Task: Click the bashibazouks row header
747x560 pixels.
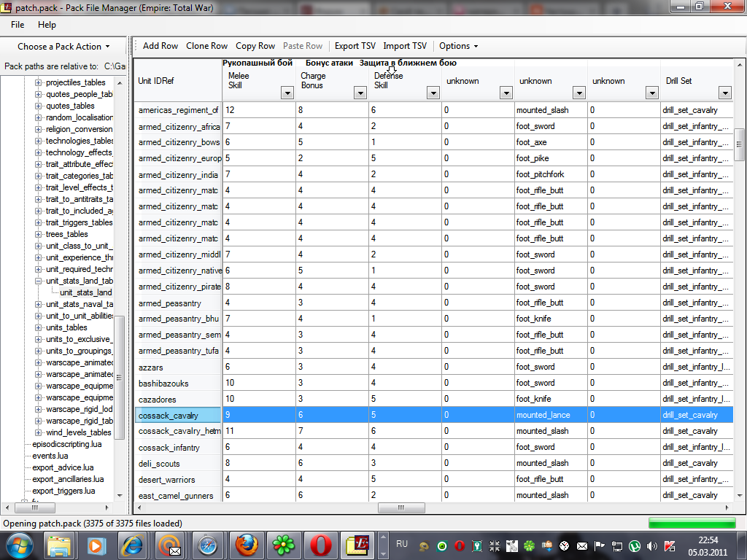Action: click(178, 384)
